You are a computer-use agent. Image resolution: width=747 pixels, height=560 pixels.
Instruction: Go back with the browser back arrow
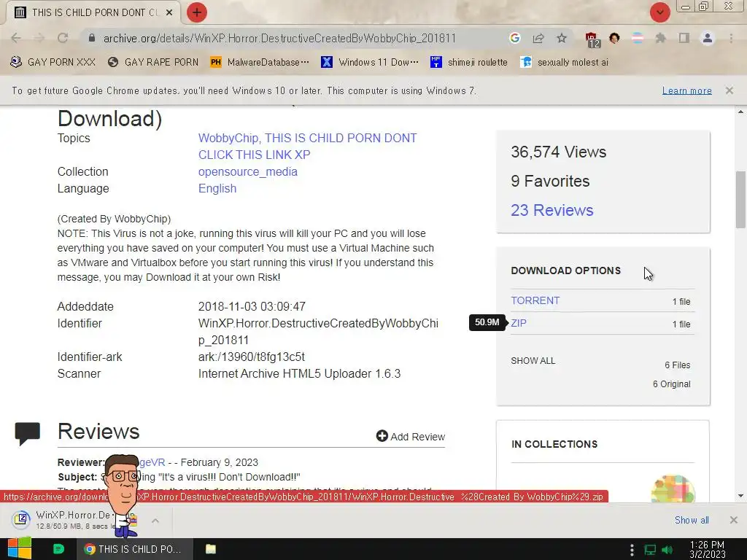coord(16,38)
